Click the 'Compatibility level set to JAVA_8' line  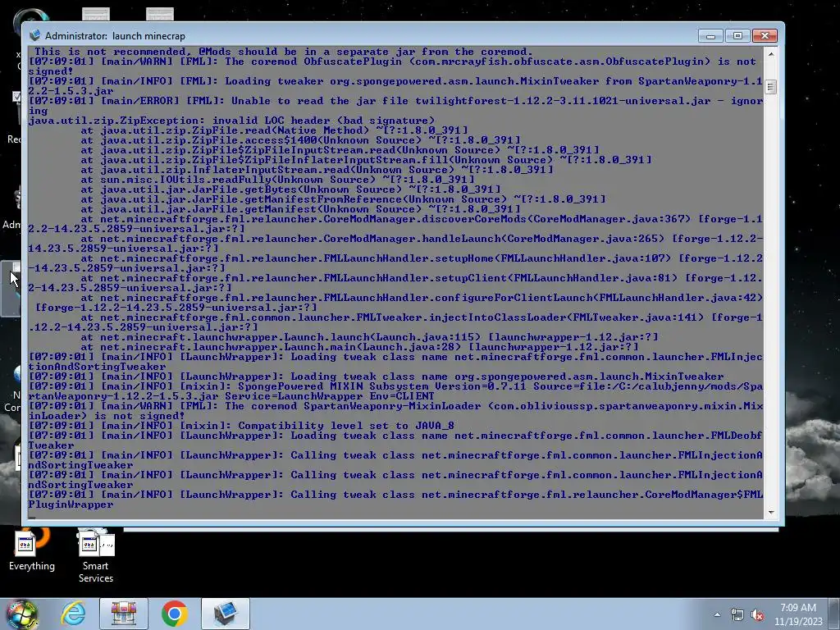coord(241,426)
